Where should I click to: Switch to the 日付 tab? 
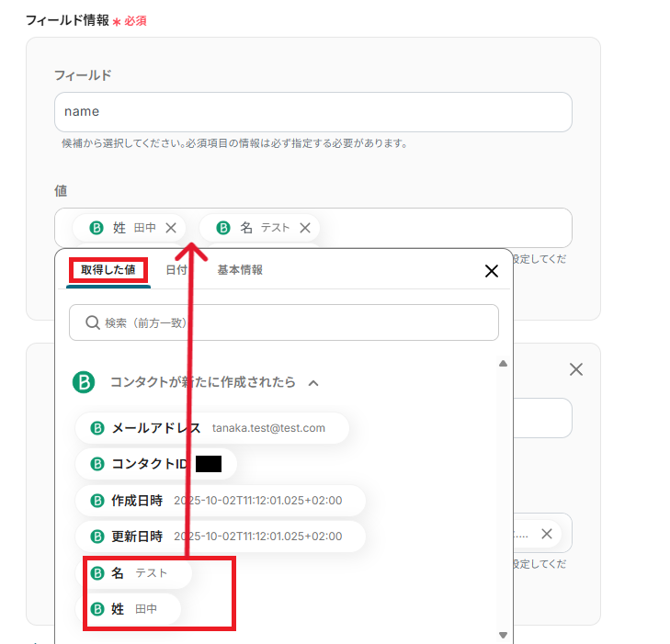(x=176, y=270)
